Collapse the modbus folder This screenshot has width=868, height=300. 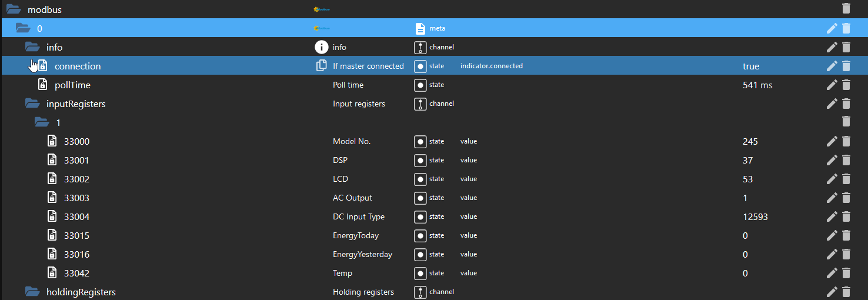14,9
